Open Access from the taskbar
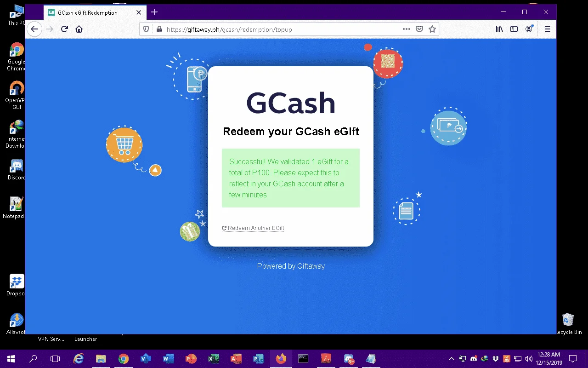588x368 pixels. point(236,359)
